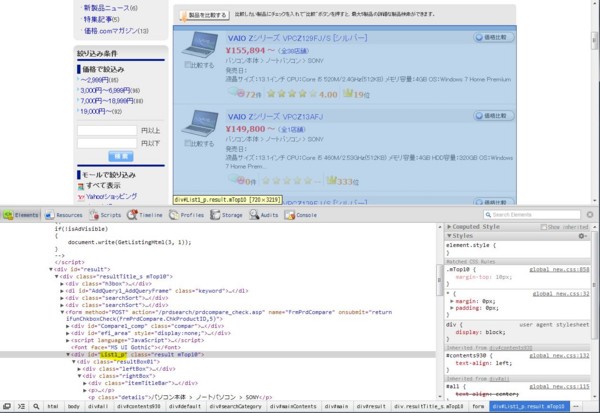Expand the div class="leftBox" node
The image size is (600, 413).
(79, 369)
